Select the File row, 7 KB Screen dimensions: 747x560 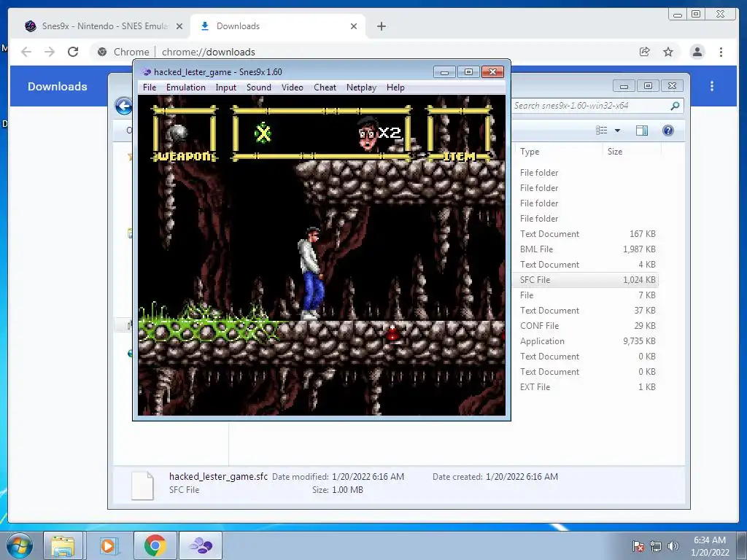[587, 295]
